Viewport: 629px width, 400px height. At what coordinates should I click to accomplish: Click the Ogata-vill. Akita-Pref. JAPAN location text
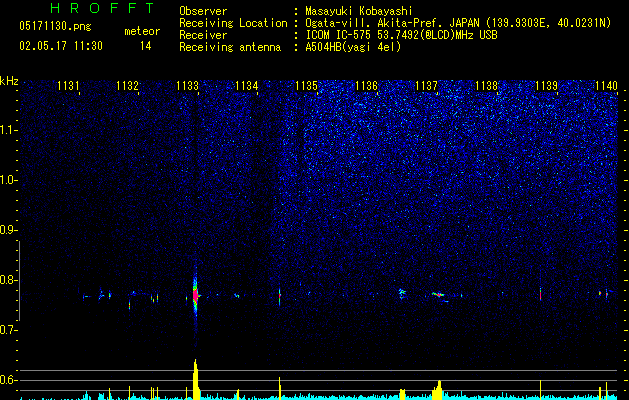pos(458,23)
